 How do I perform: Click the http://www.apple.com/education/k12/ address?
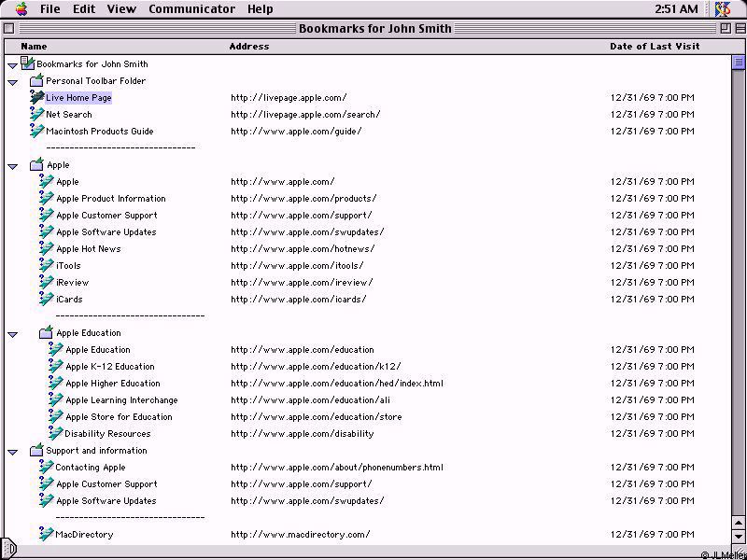316,366
